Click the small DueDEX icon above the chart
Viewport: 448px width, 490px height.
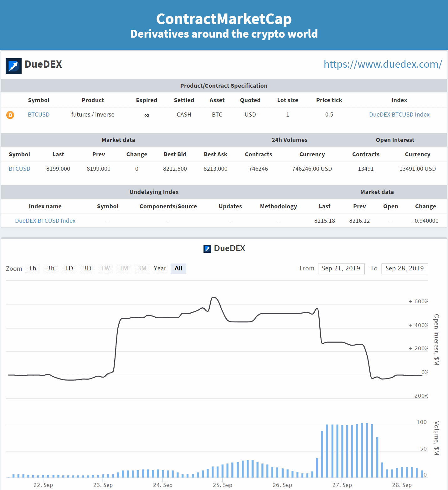[x=207, y=249]
